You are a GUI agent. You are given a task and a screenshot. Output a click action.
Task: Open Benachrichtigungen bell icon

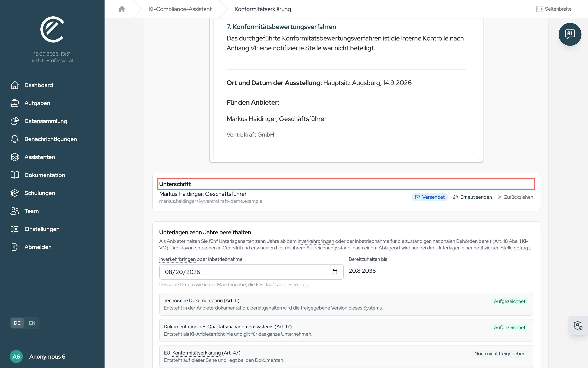14,139
